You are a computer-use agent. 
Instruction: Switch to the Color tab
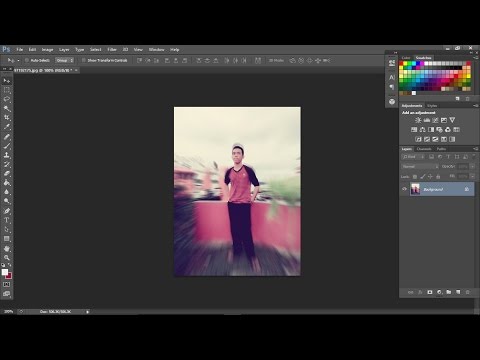click(406, 58)
